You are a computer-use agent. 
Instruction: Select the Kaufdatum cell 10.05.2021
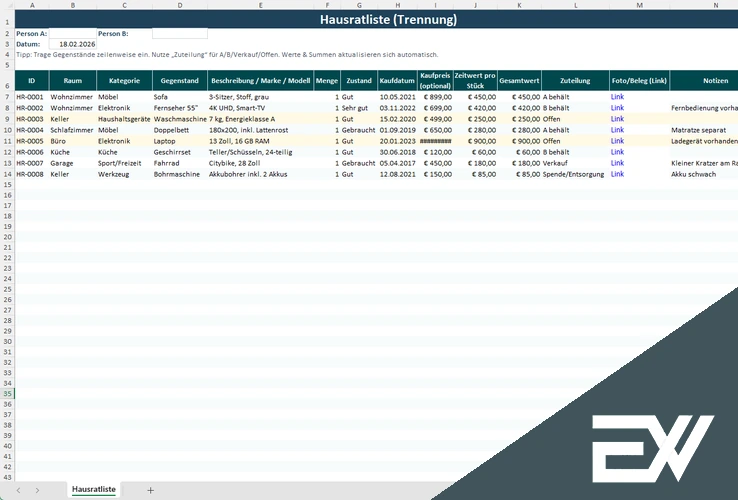pyautogui.click(x=397, y=97)
